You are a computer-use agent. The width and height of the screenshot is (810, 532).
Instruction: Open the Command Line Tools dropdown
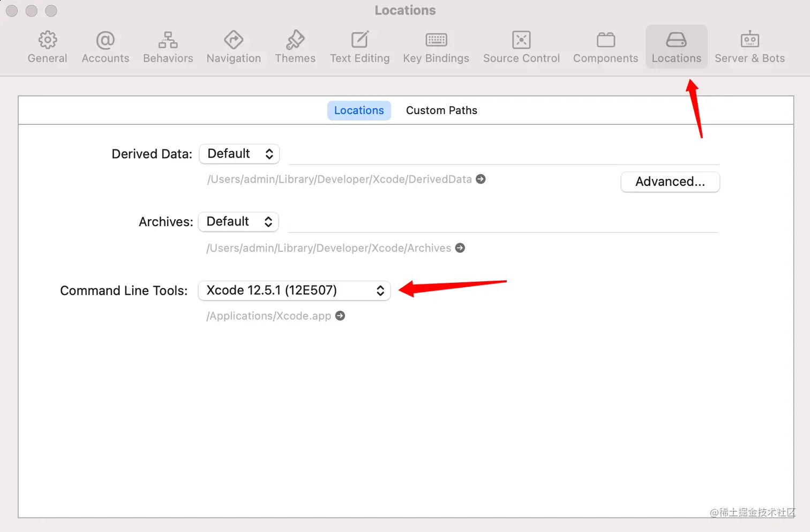(294, 290)
